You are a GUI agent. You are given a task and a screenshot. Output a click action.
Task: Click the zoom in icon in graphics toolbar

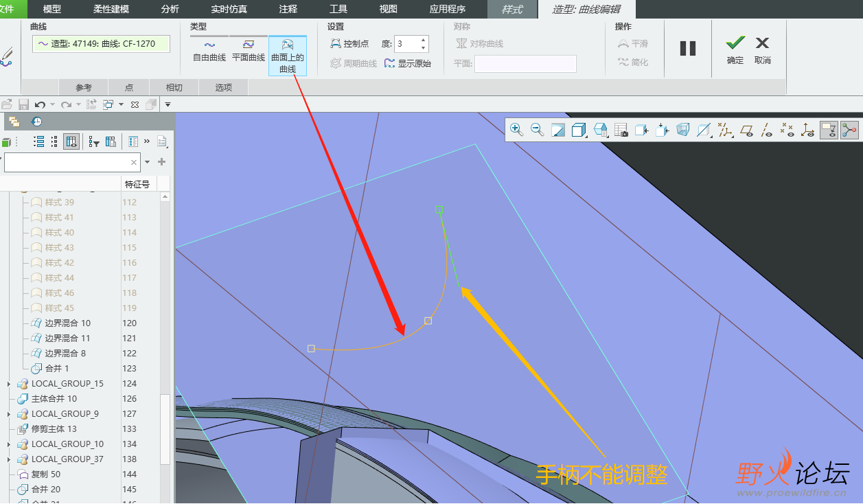(516, 130)
